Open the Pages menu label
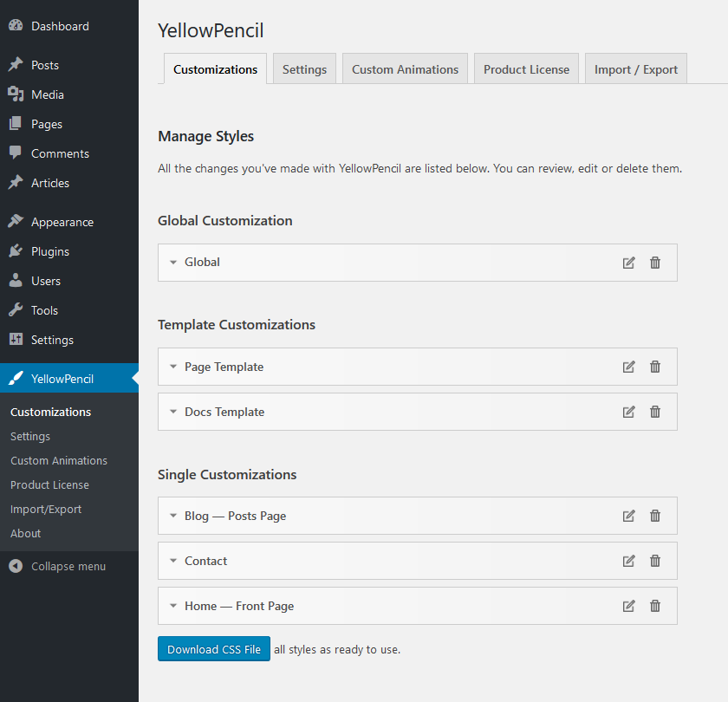 (x=47, y=125)
